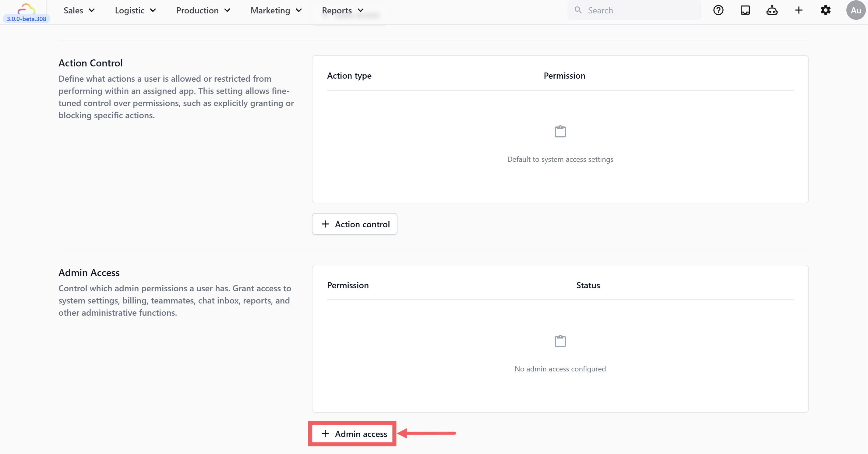The height and width of the screenshot is (454, 868).
Task: Expand the Sales dropdown menu
Action: tap(79, 10)
